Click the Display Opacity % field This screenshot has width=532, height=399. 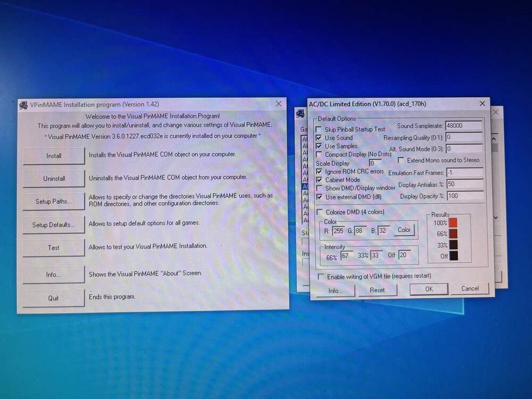pyautogui.click(x=465, y=196)
